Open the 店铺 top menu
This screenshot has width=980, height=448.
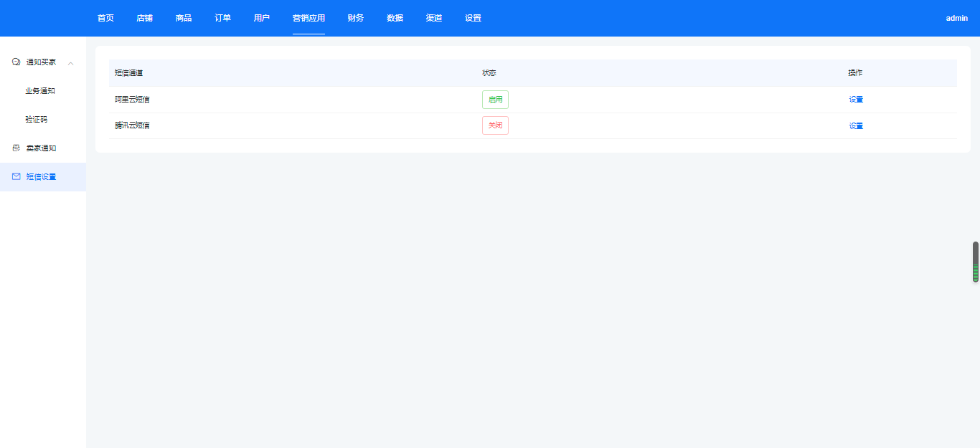pyautogui.click(x=144, y=18)
